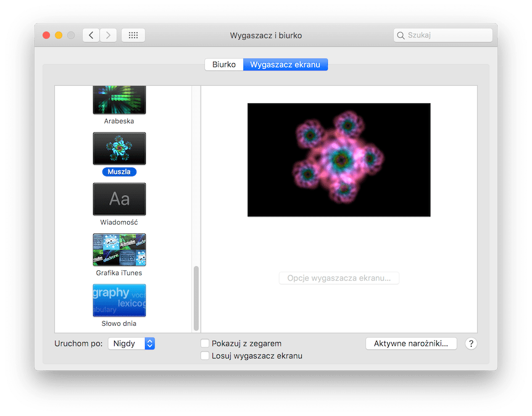Click the Opcje wygaszacza ekranu button

(339, 278)
